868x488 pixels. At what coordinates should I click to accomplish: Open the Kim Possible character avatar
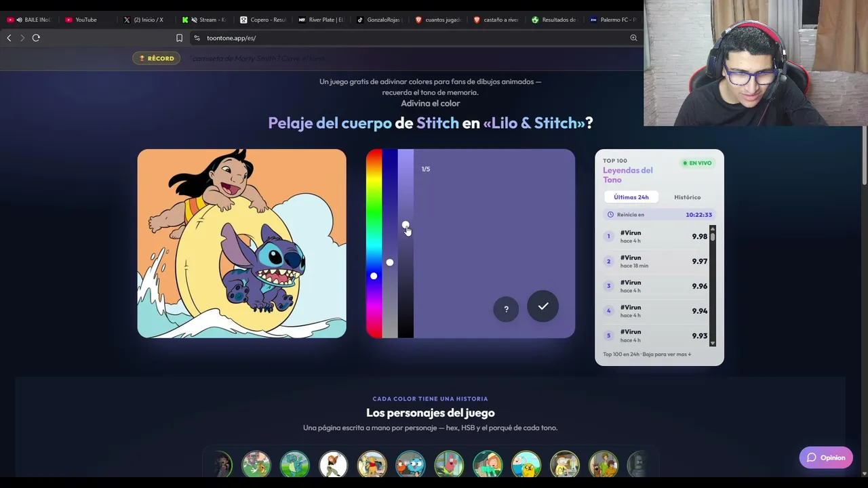[333, 465]
